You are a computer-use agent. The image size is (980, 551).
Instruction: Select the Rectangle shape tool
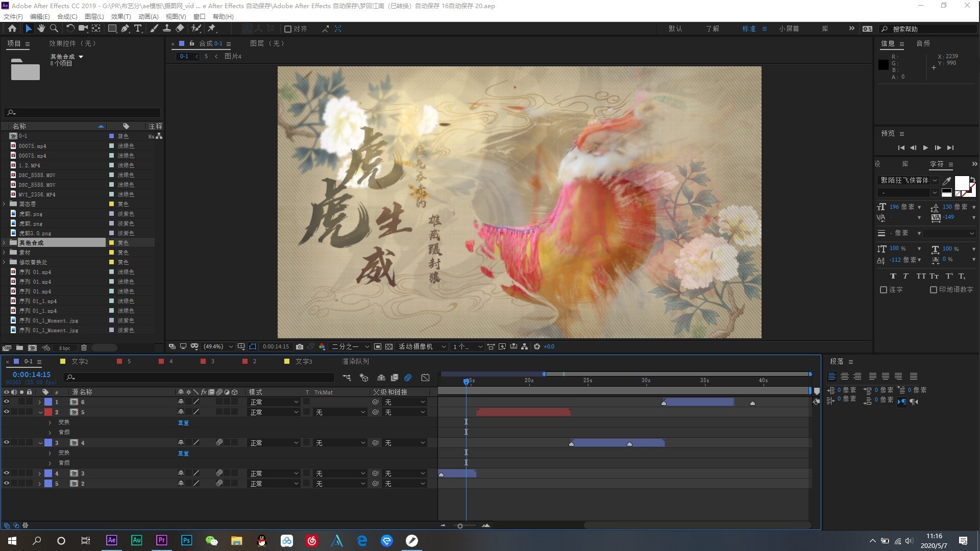(112, 29)
